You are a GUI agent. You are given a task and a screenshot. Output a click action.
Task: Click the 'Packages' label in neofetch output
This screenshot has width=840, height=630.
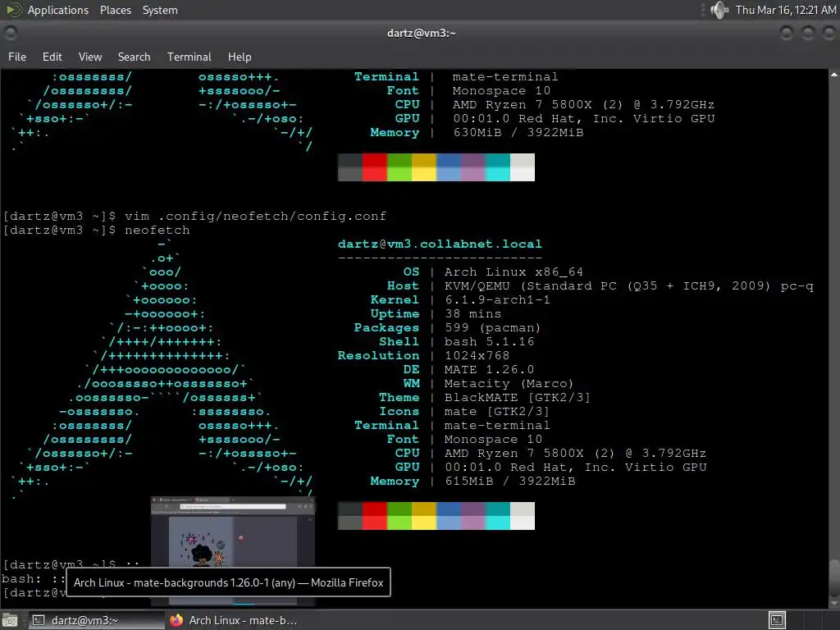pos(386,327)
